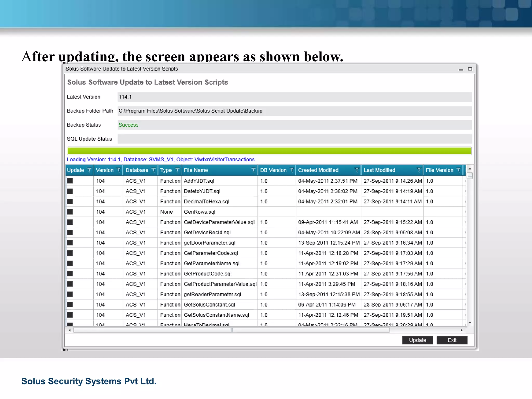Click the Update button
The height and width of the screenshot is (399, 532).
(417, 340)
